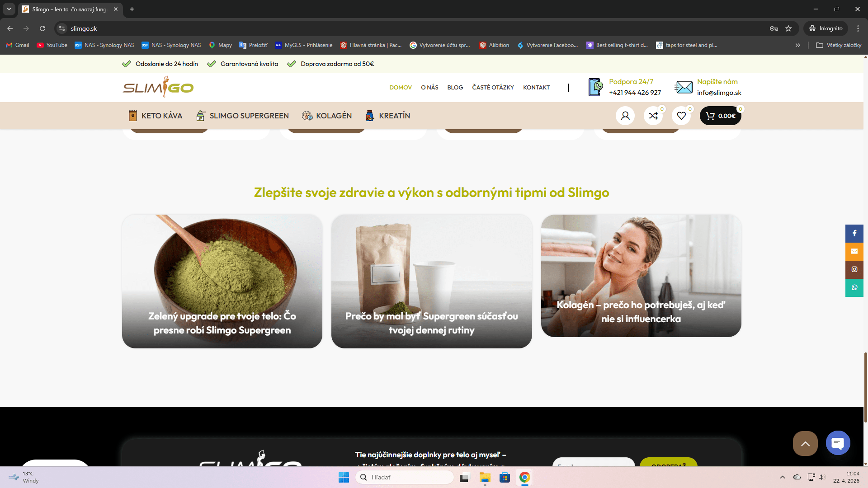Screen dimensions: 868x488
Task: Click the info@slimgo.sk email link
Action: point(719,93)
